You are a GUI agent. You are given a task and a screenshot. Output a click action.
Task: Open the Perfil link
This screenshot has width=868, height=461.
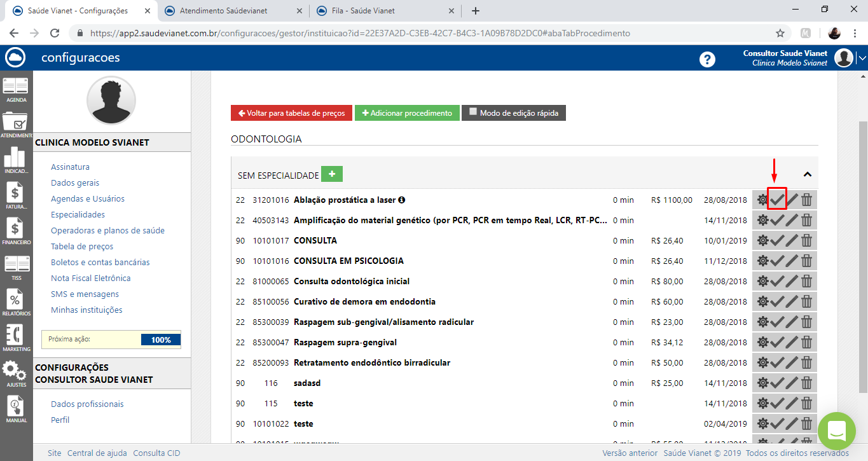tap(60, 420)
